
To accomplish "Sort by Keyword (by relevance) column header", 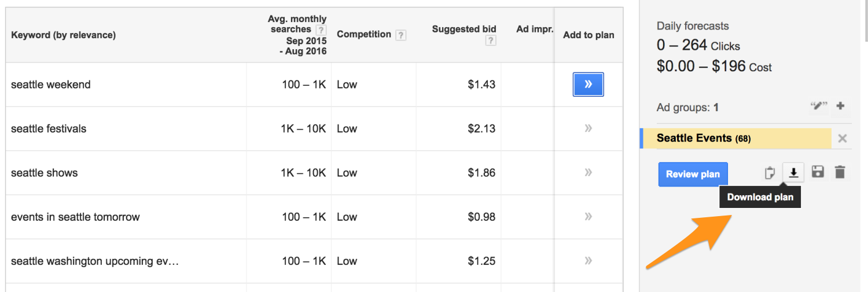I will point(64,35).
